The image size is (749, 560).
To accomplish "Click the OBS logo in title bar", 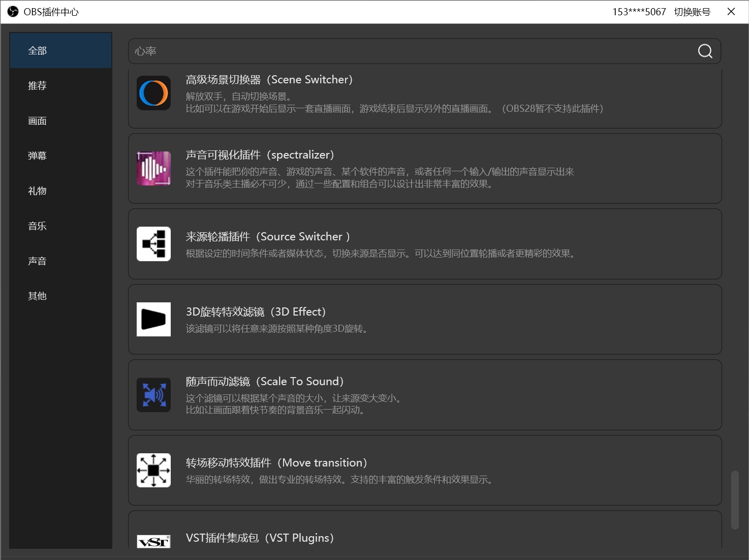I will pyautogui.click(x=13, y=12).
